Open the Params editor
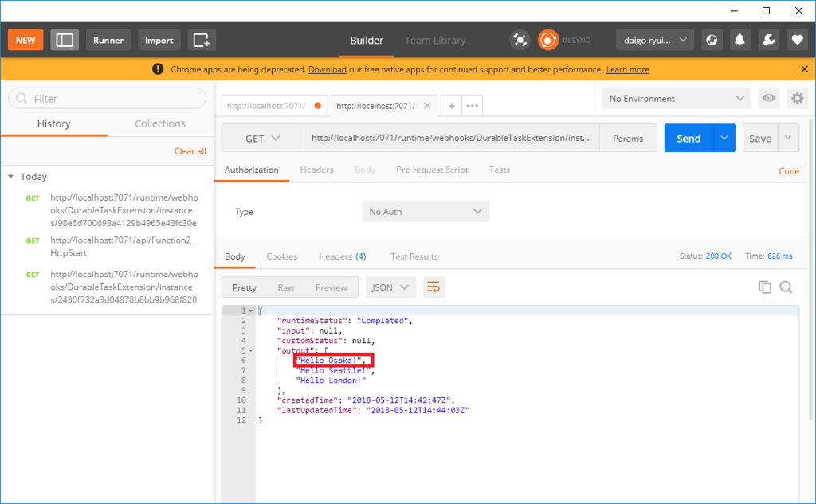This screenshot has height=504, width=816. (628, 139)
